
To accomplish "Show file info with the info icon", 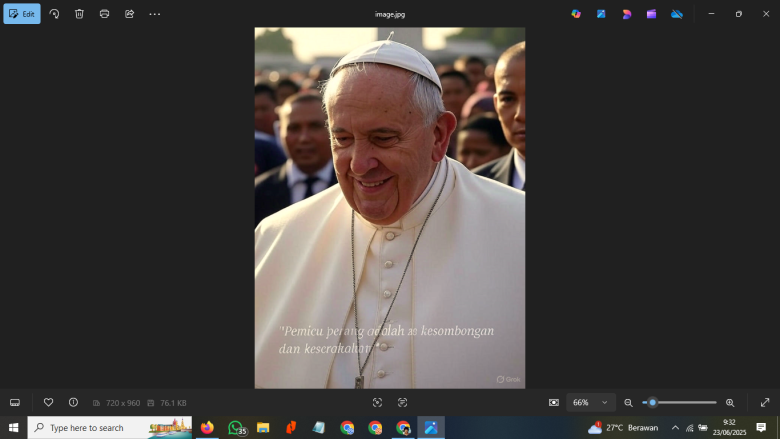I will point(73,402).
